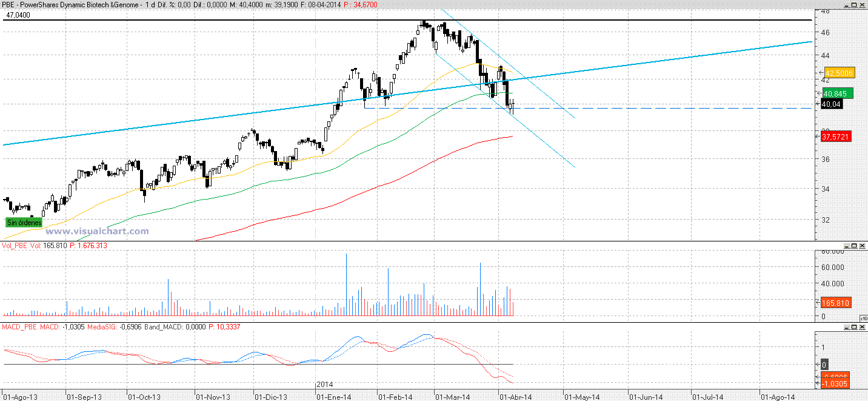The image size is (868, 401).
Task: Close the PBE price chart panel
Action: coord(863,5)
